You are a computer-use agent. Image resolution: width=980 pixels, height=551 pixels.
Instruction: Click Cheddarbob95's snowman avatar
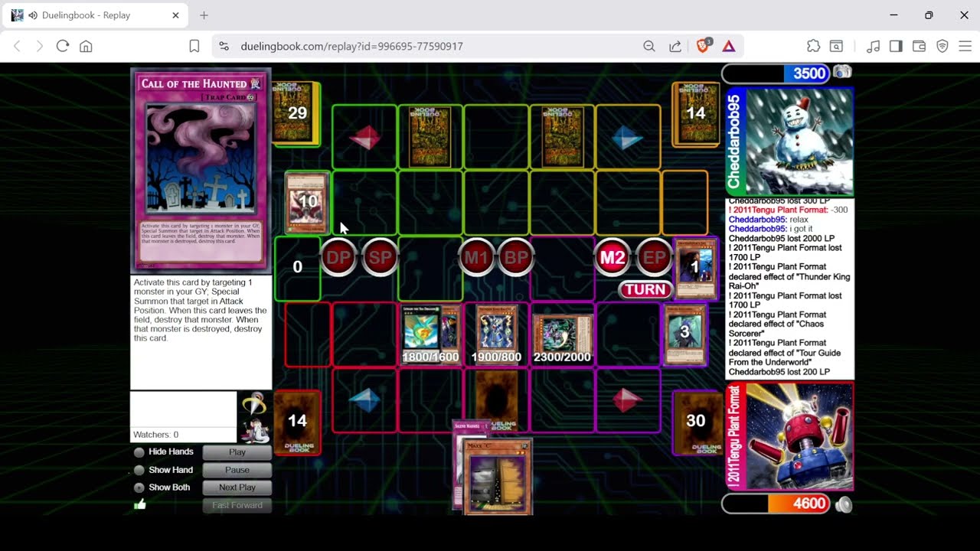coord(799,142)
